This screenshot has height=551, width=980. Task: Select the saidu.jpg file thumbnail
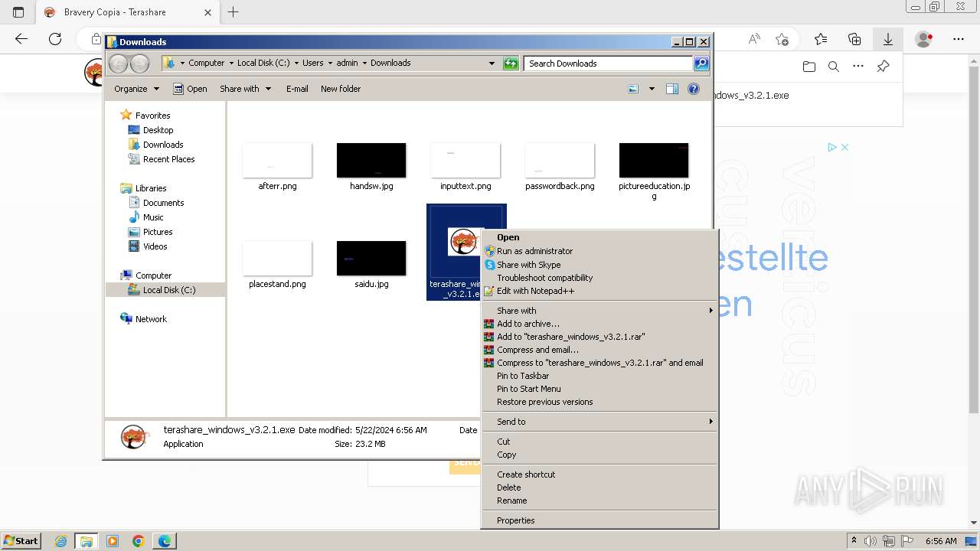click(371, 259)
